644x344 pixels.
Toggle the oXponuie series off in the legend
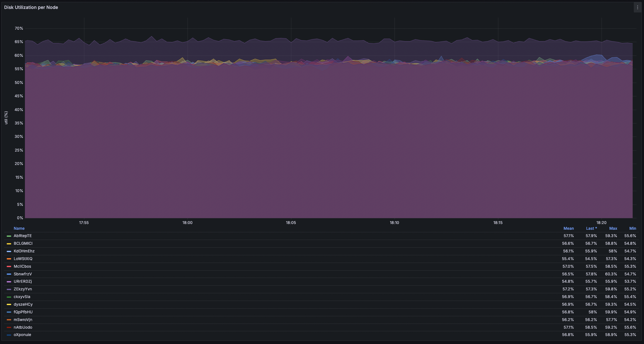[x=22, y=335]
